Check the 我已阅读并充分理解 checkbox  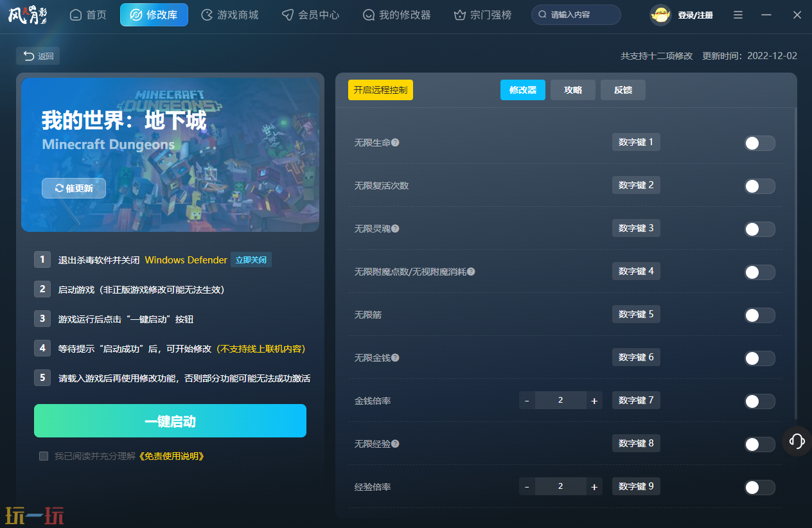tap(44, 456)
